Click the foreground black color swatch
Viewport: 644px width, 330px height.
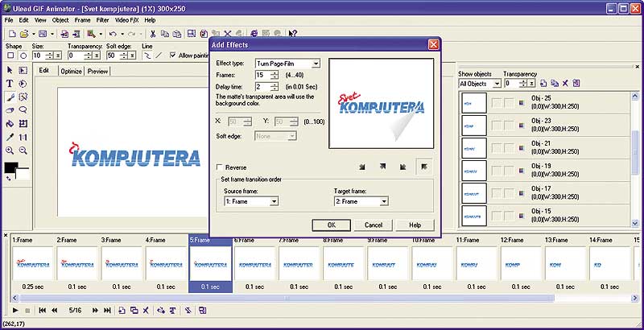pos(10,168)
